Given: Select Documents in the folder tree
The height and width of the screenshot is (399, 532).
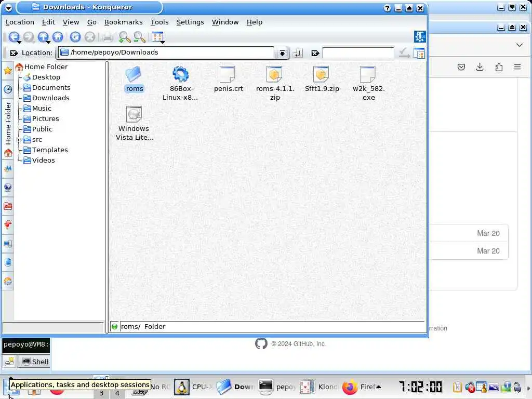Looking at the screenshot, I should tap(46, 87).
